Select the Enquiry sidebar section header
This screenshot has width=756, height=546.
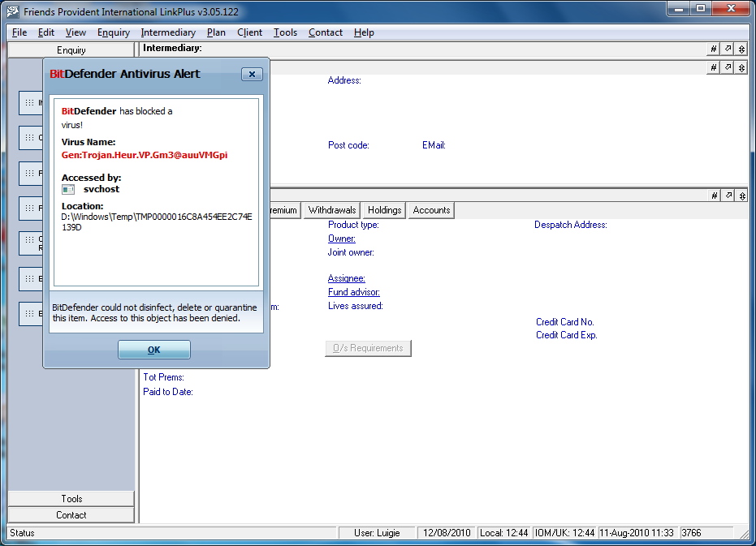[71, 50]
